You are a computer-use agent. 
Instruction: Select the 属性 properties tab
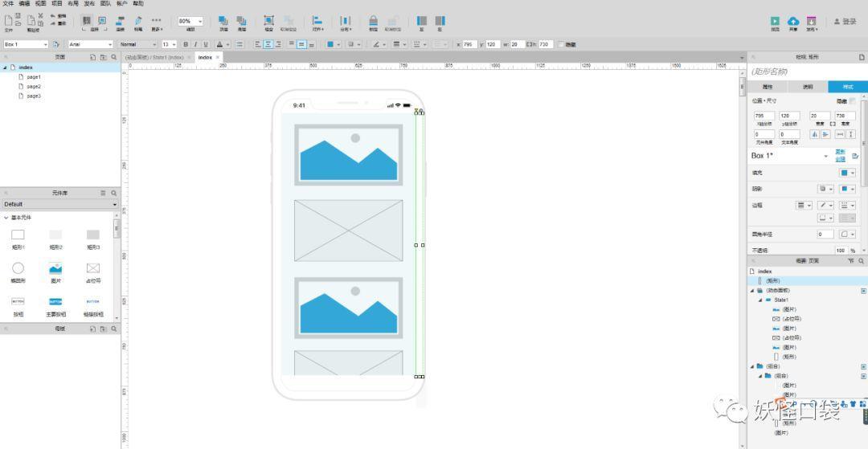pyautogui.click(x=768, y=87)
